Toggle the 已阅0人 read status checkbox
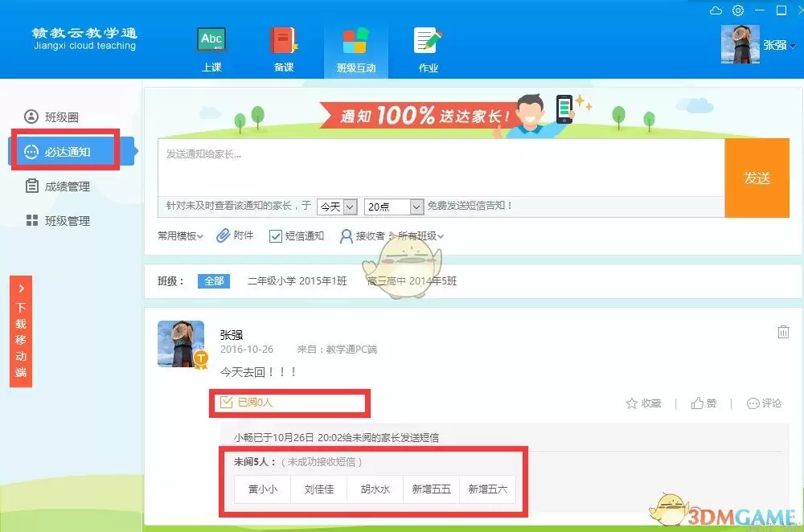804x532 pixels. 227,403
